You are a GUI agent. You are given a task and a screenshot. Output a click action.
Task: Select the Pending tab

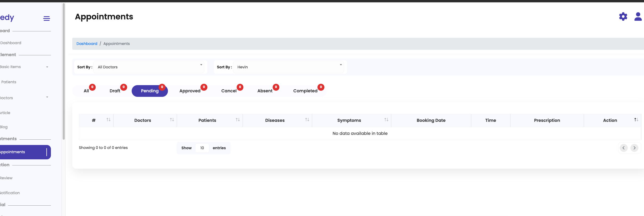click(150, 91)
